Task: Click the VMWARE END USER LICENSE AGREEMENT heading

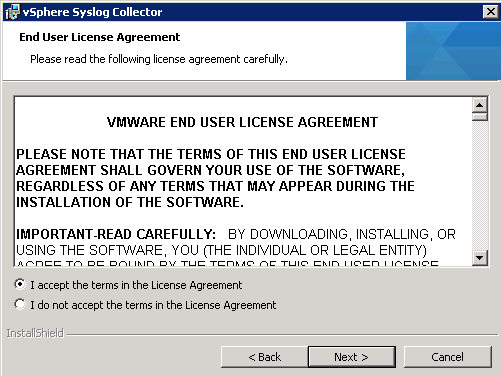Action: click(x=242, y=122)
